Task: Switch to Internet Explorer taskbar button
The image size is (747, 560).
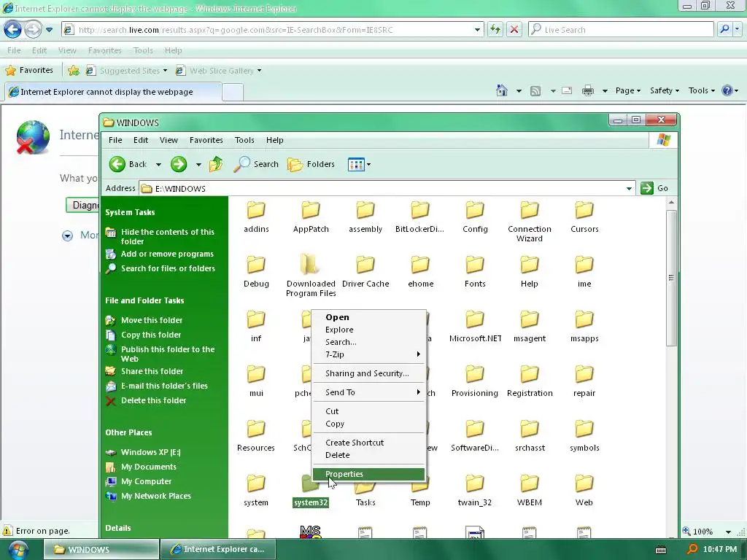Action: (x=218, y=549)
